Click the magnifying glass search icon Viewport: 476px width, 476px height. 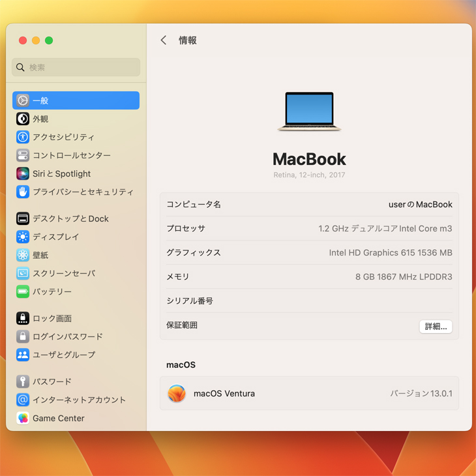point(20,67)
